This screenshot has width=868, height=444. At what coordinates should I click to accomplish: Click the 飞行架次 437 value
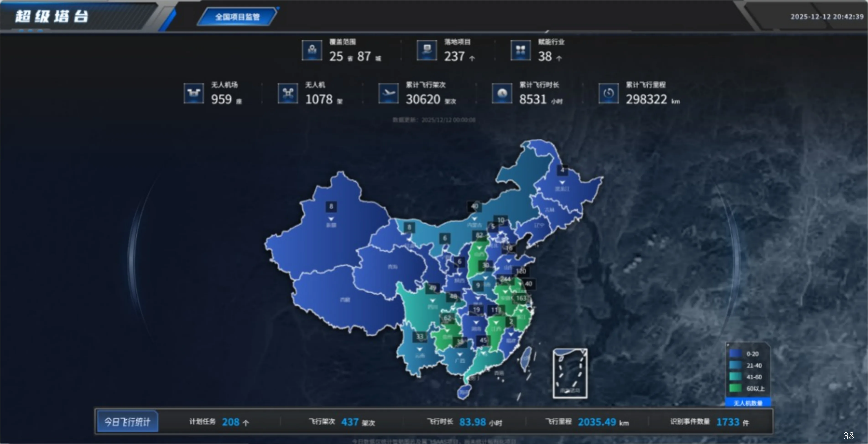point(350,422)
